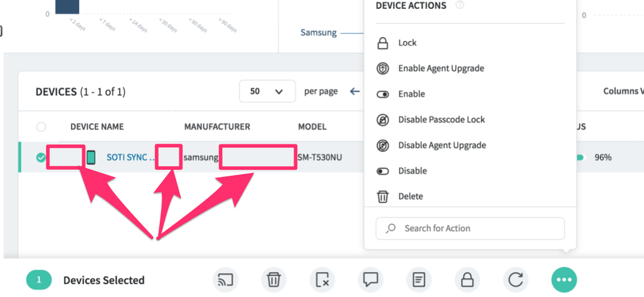Click the send message speech bubble icon
Screen dimensions: 644x297
(371, 279)
